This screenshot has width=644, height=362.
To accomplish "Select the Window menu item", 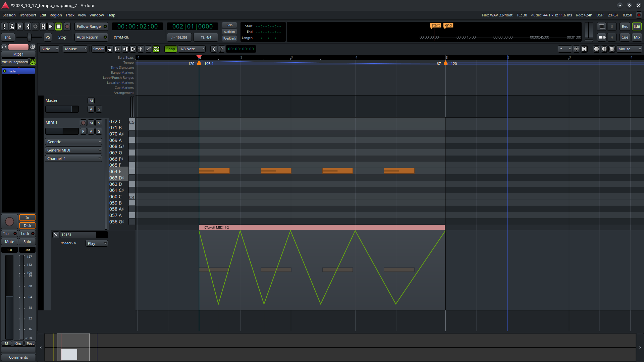I will (96, 15).
